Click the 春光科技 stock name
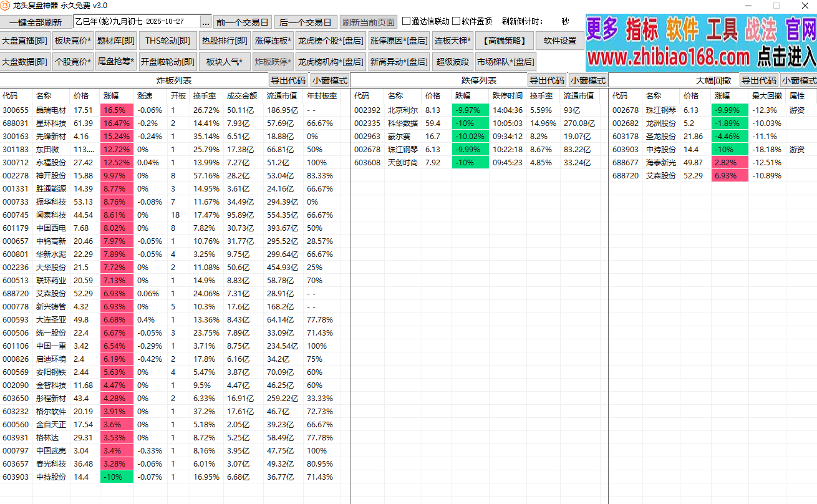 [51, 463]
